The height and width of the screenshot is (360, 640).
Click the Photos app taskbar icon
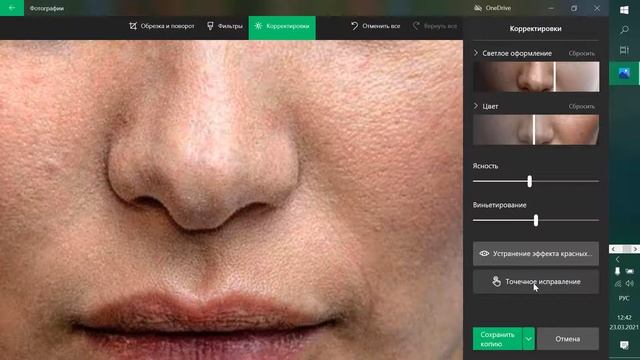(x=624, y=73)
